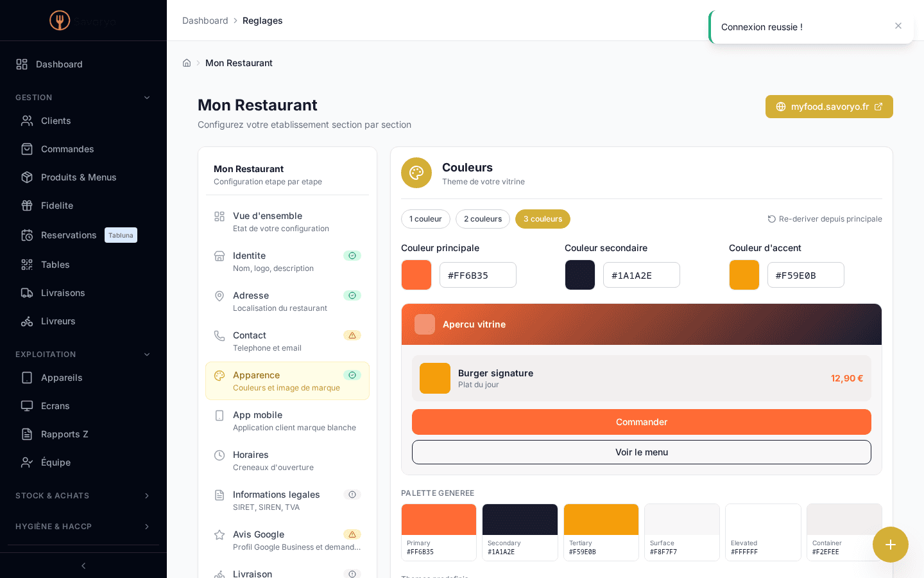
Task: Click Re-deriver depuis principale
Action: pyautogui.click(x=825, y=219)
